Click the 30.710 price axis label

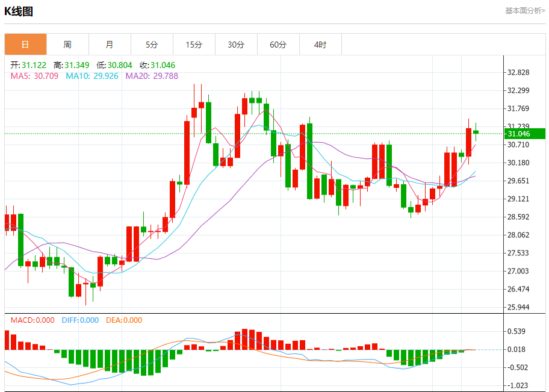518,145
